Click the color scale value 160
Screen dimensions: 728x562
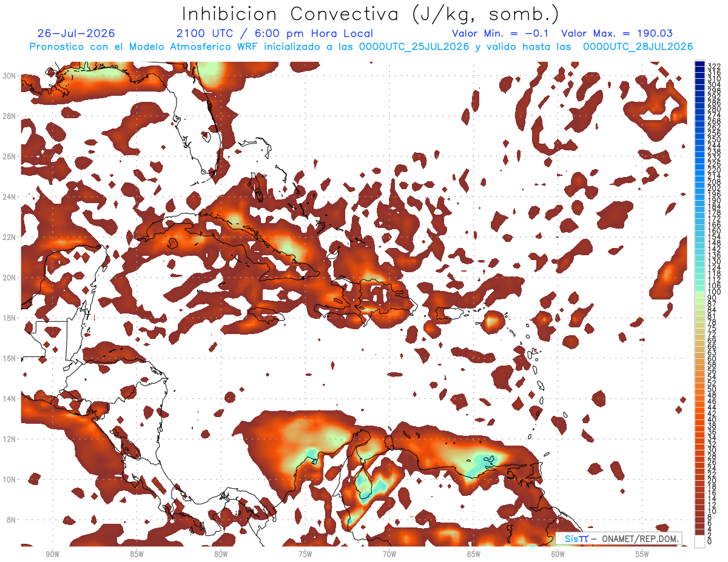(x=714, y=231)
